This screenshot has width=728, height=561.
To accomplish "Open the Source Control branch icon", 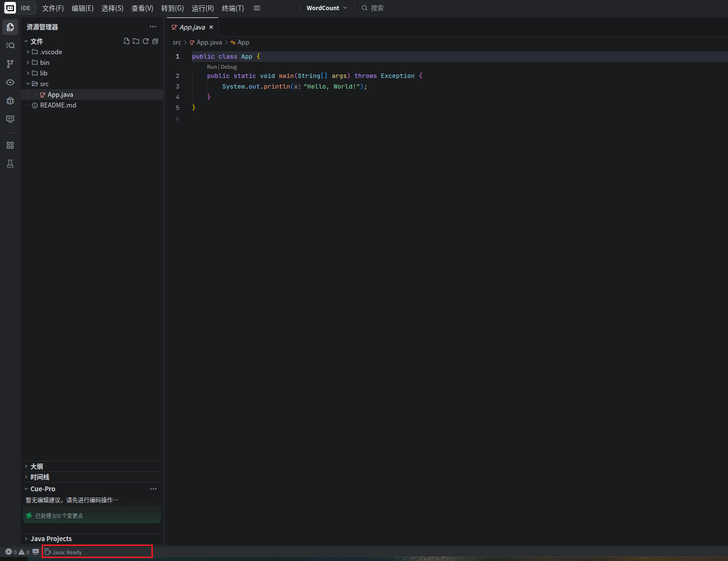I will [x=10, y=64].
